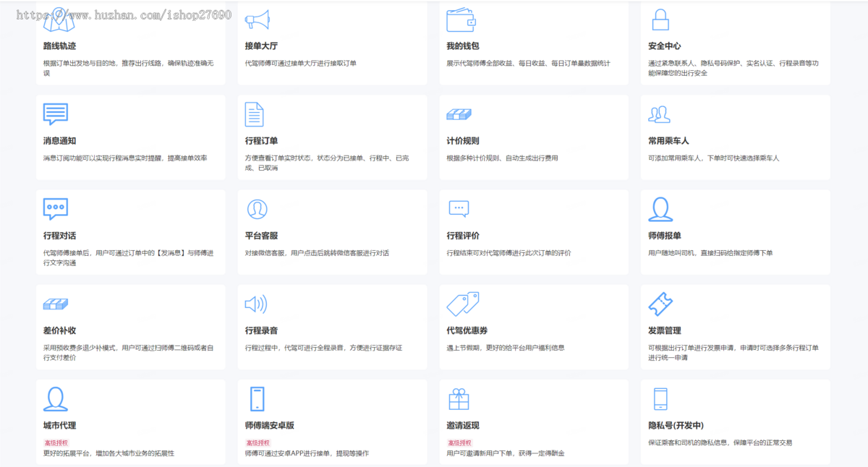Click the small speech bubble icon above 行程评价
Image resolution: width=868 pixels, height=467 pixels.
point(459,209)
